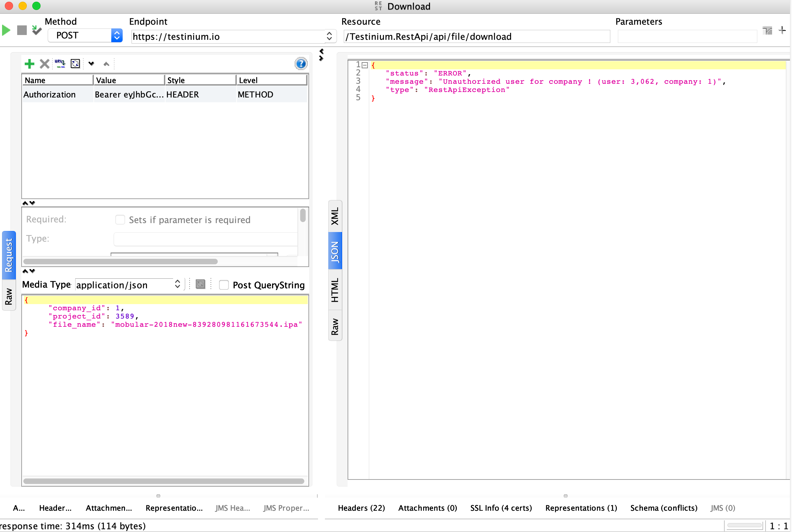Click the tabbed layout icon beside Parameters
Viewport: 792px width, 532px height.
tap(767, 30)
